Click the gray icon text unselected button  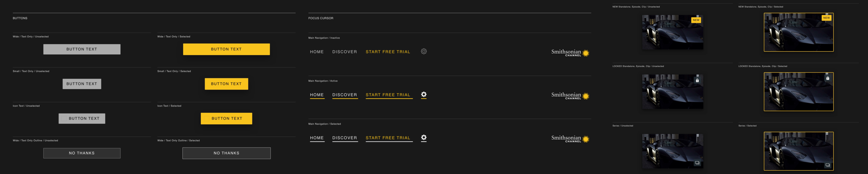point(82,118)
